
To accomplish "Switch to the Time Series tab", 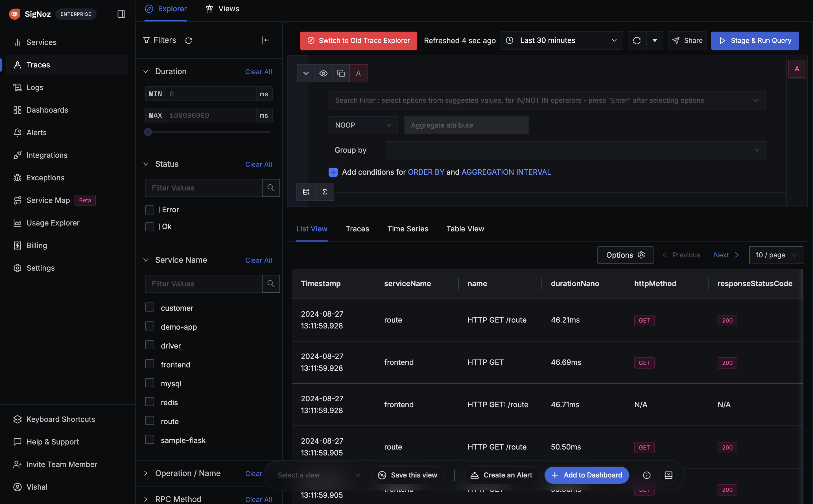I will [x=408, y=229].
